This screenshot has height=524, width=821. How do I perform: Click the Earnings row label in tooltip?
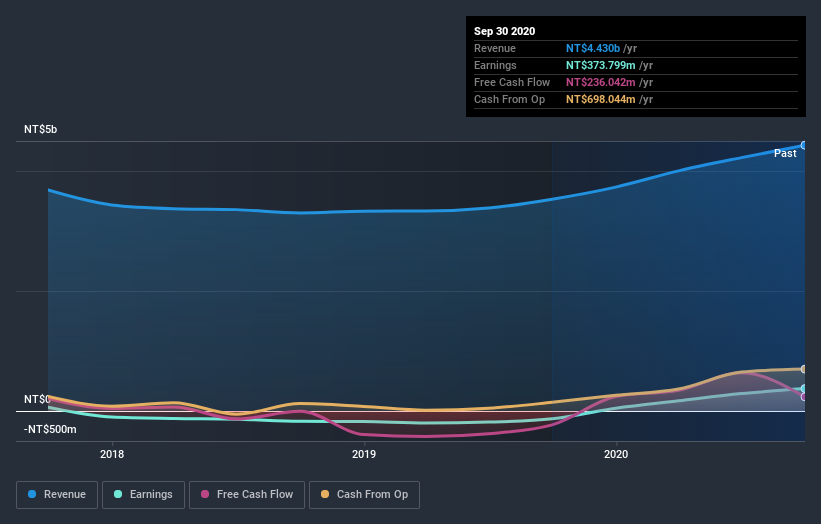(495, 65)
